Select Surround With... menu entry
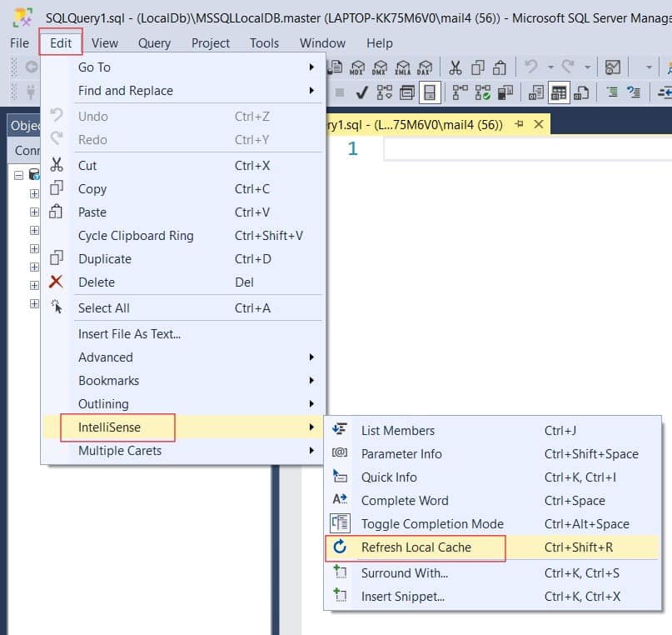The height and width of the screenshot is (635, 672). [x=491, y=572]
